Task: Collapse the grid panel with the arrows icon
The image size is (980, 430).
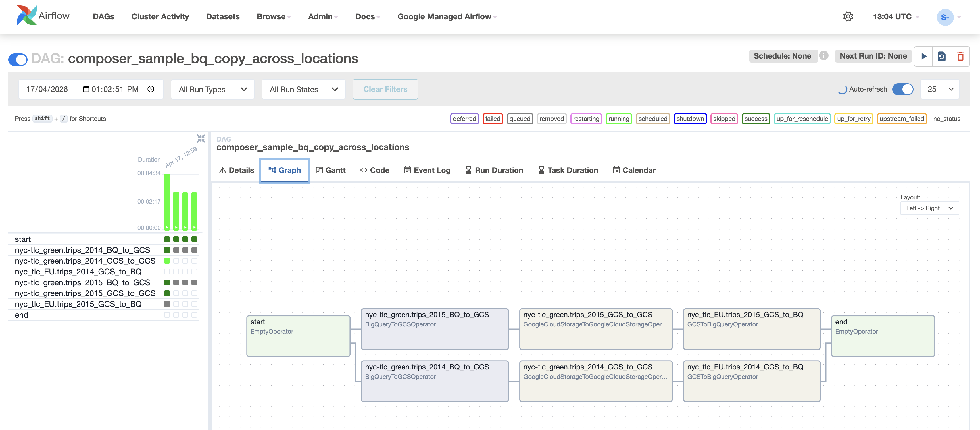Action: click(201, 138)
